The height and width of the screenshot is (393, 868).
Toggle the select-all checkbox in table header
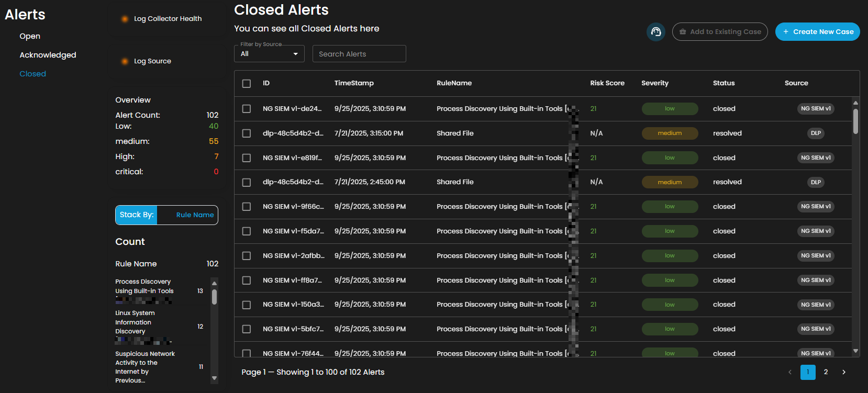tap(247, 84)
